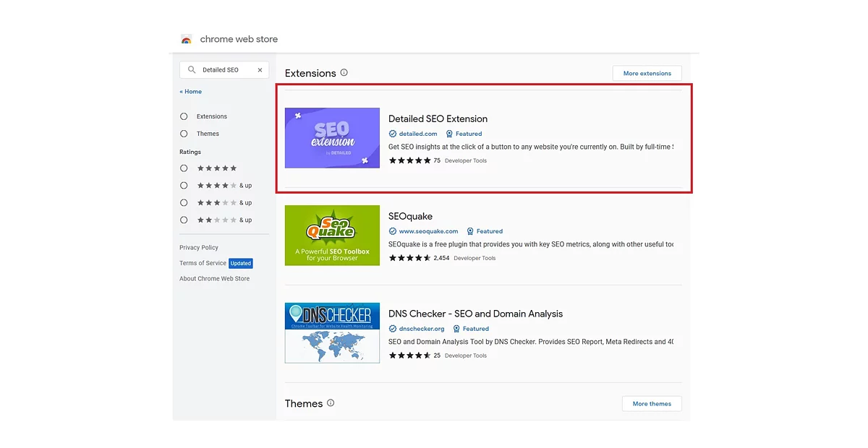Click the DNS Checker star rating
This screenshot has height=448, width=868.
pyautogui.click(x=410, y=356)
